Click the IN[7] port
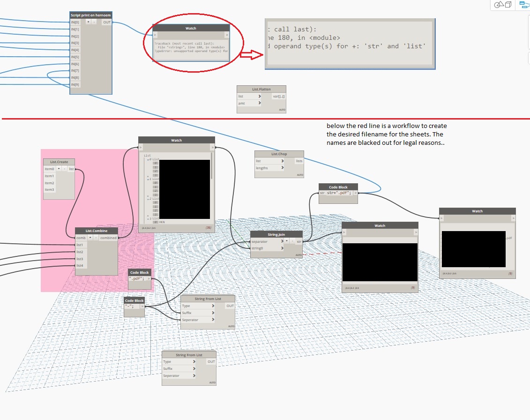The height and width of the screenshot is (420, 530). coord(75,71)
